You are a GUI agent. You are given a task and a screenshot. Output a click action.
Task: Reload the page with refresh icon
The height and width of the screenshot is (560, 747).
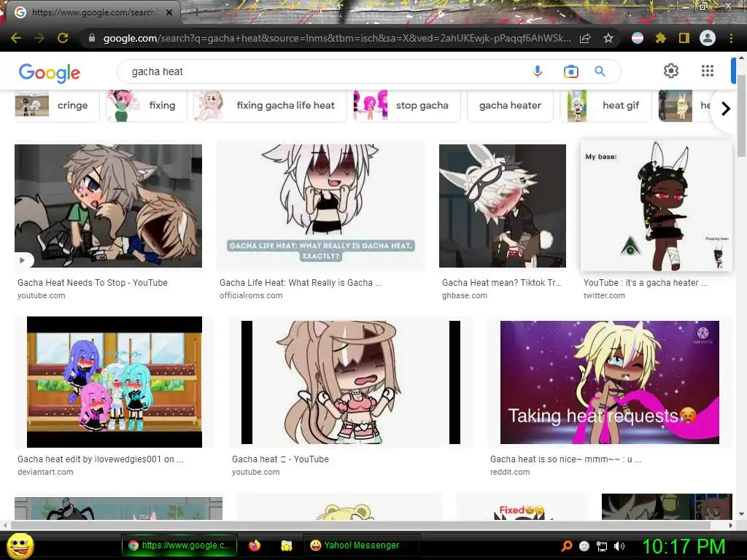[63, 38]
